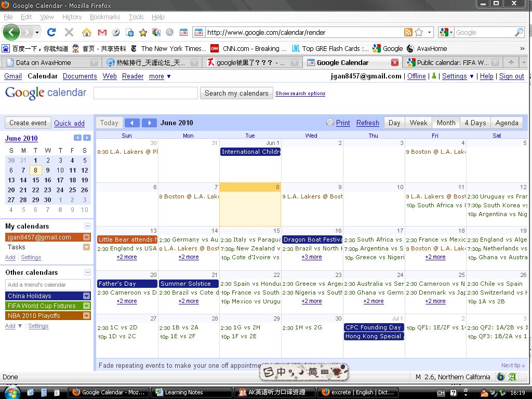Toggle the Tasks calendar on or off
532x399 pixels.
(x=17, y=247)
